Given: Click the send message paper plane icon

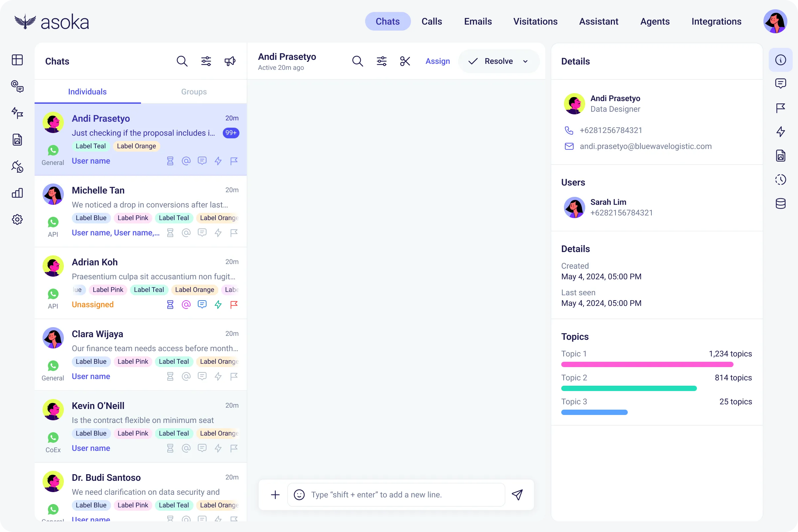Looking at the screenshot, I should 517,495.
